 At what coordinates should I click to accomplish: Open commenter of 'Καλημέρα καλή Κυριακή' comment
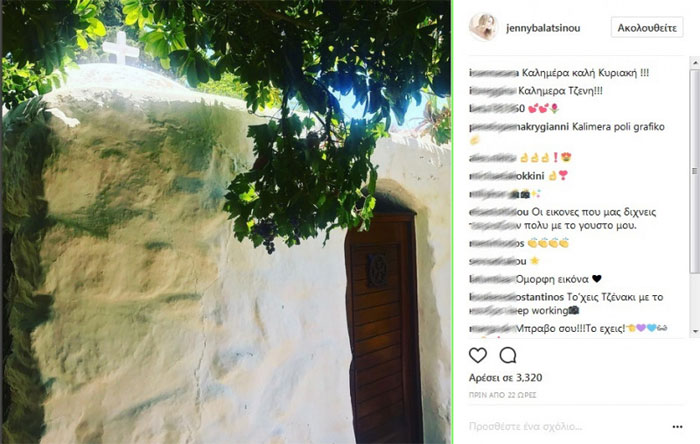tap(494, 73)
